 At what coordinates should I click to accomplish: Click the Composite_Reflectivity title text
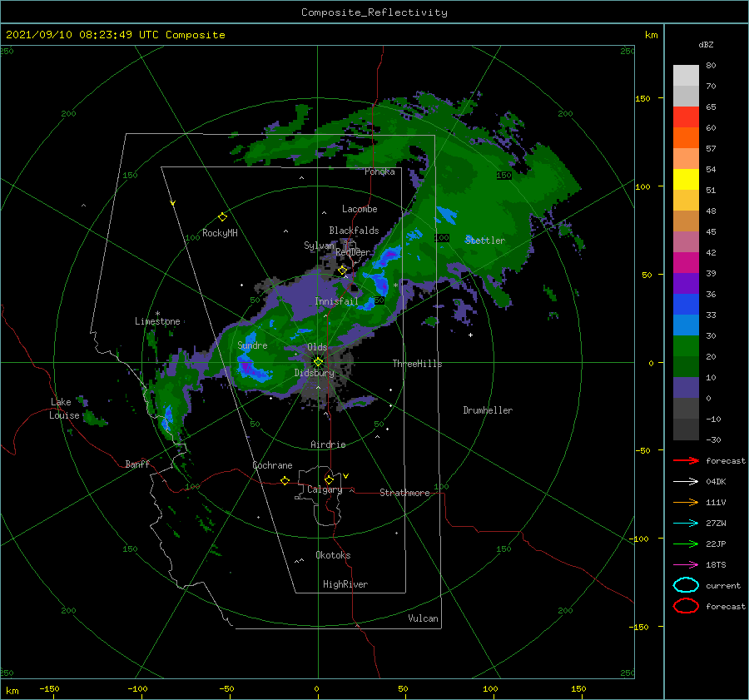[x=374, y=12]
